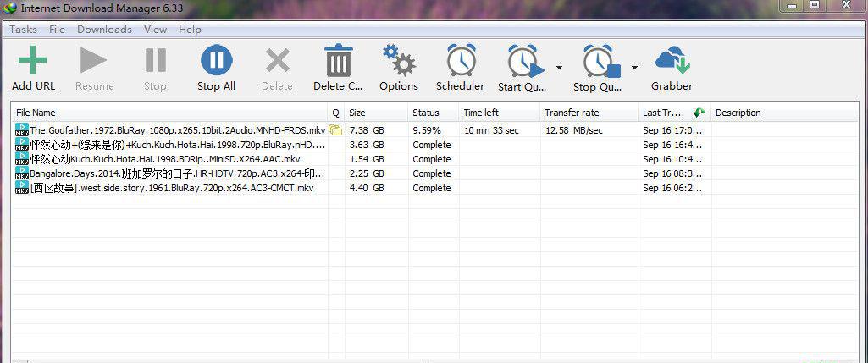The width and height of the screenshot is (868, 363).
Task: Click the Q column header
Action: point(335,113)
